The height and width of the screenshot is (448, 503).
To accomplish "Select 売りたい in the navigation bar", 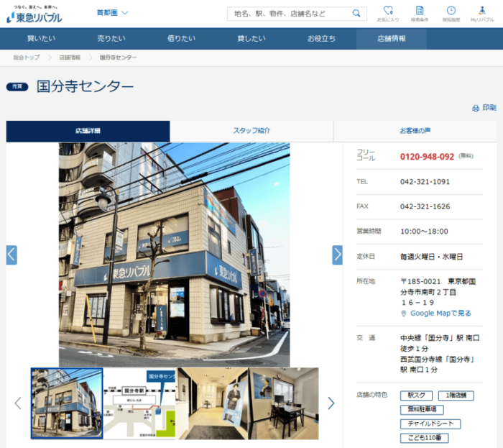I will click(x=111, y=39).
